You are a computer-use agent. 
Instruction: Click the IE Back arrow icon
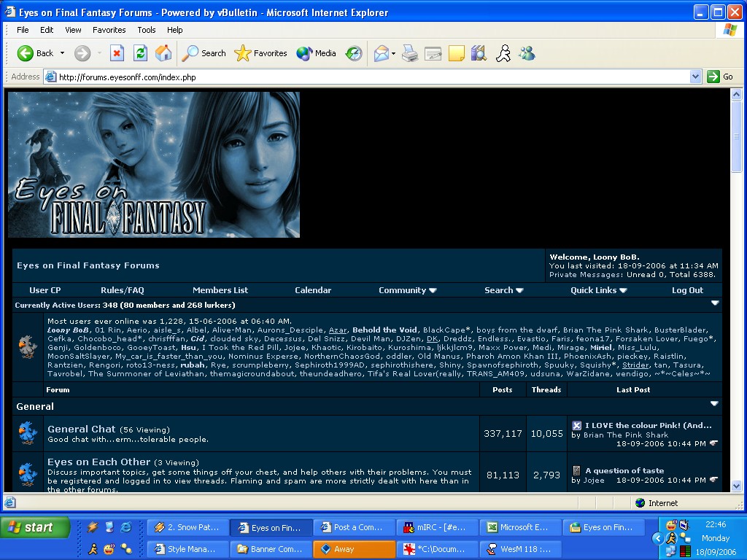(25, 53)
